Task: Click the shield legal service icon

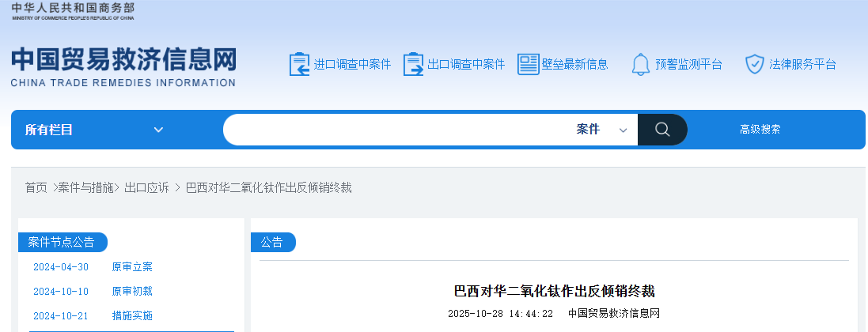Action: click(x=754, y=64)
